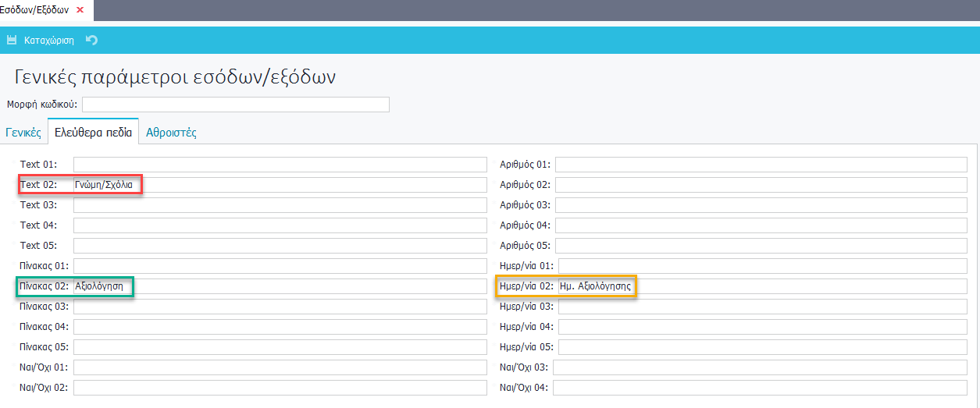Click the save disk icon beside Καταχώριση

(x=12, y=40)
